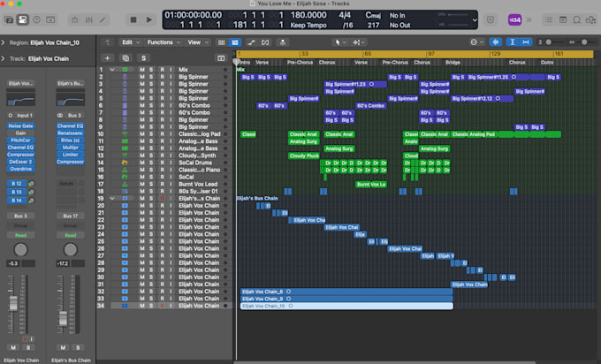601x364 pixels.
Task: Toggle Horizontal Auto Zoom button
Action: click(x=526, y=42)
